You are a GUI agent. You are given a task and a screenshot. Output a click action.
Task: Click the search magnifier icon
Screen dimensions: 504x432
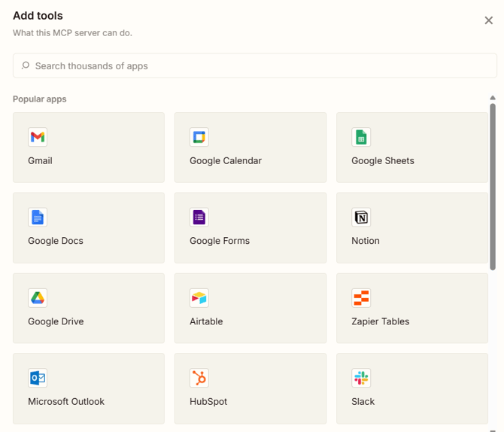point(26,65)
